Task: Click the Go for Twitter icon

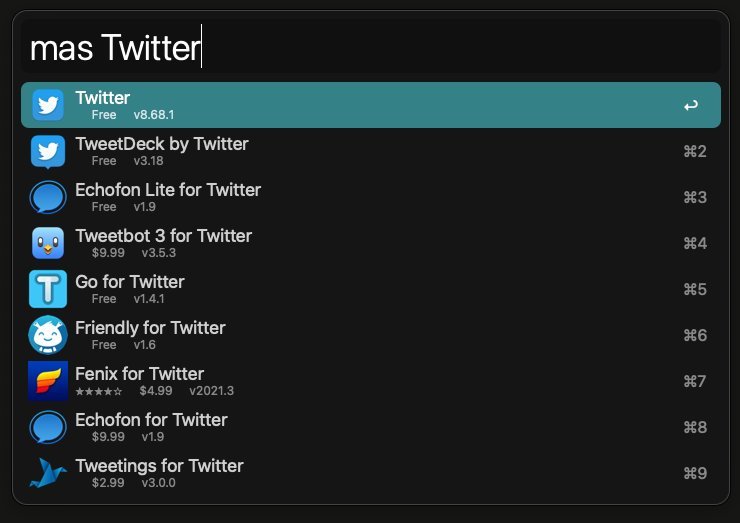Action: pos(48,289)
